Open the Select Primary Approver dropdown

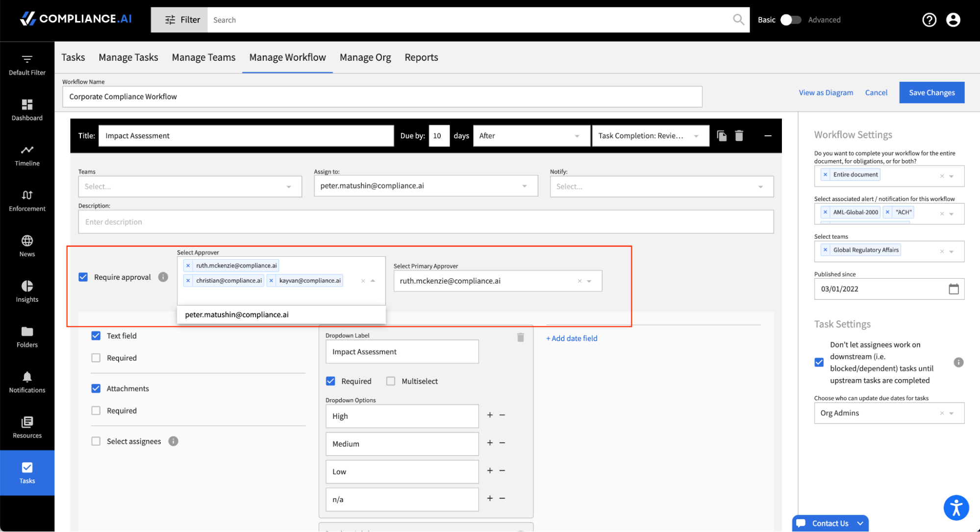pos(589,281)
